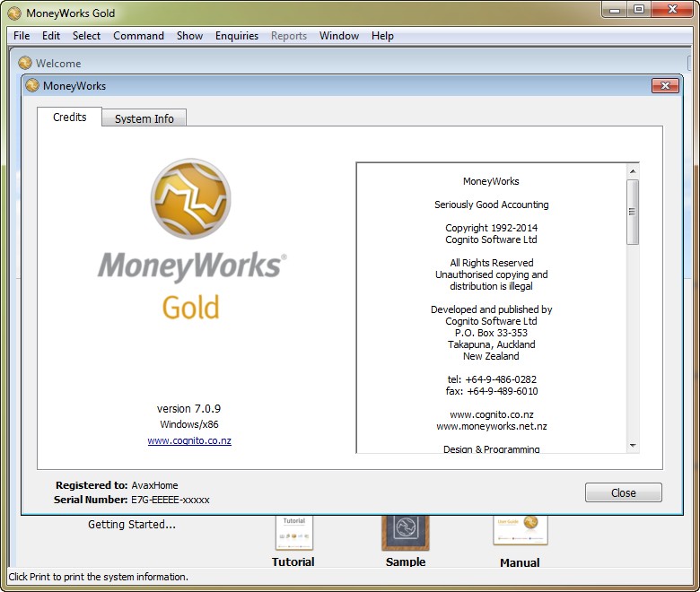Maximize the MoneyWorks Gold main window

pos(639,9)
